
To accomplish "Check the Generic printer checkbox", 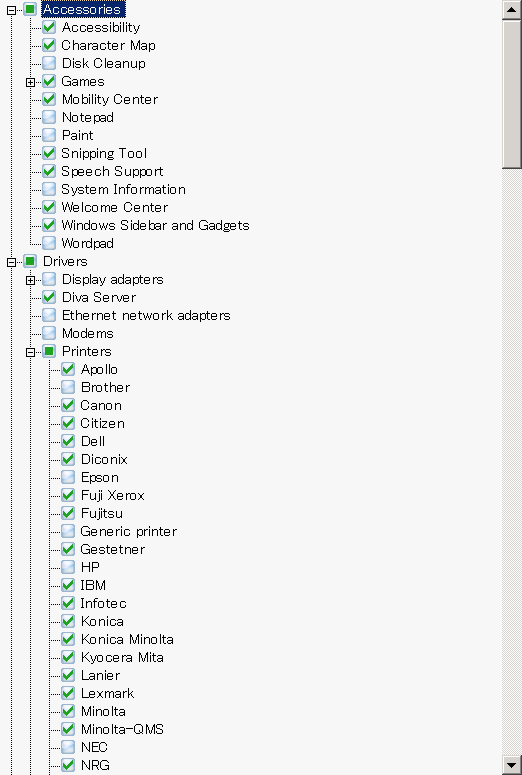I will pyautogui.click(x=68, y=531).
